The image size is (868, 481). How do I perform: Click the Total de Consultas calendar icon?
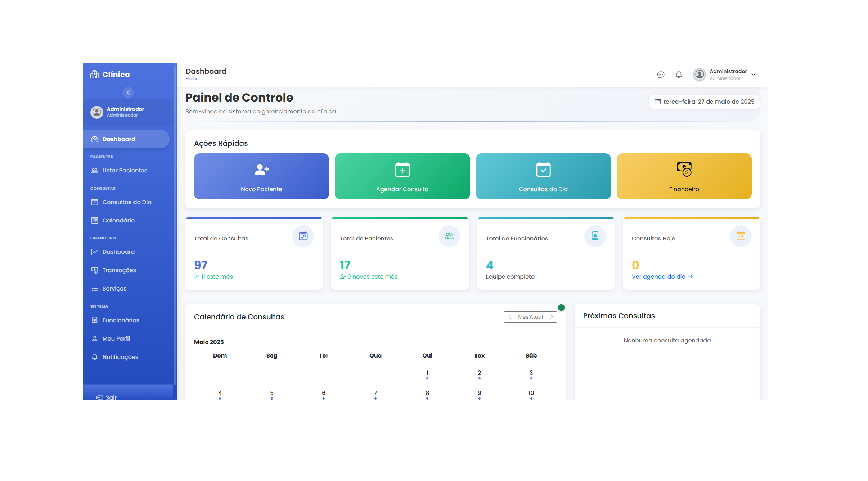(303, 236)
